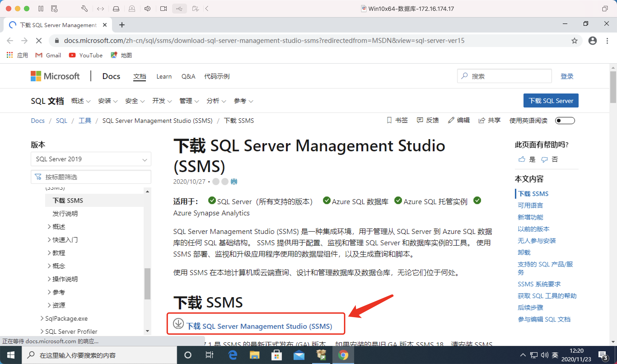Open the 代码示例 tab

coord(217,76)
